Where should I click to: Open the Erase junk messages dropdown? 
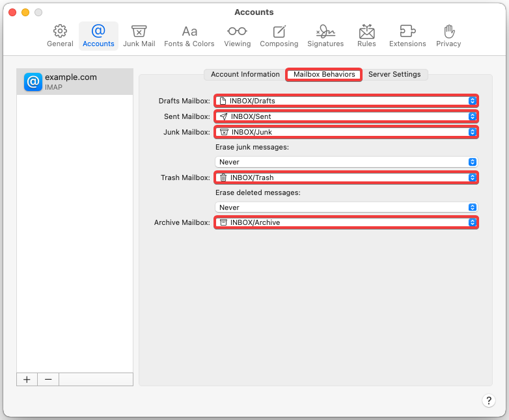point(346,162)
